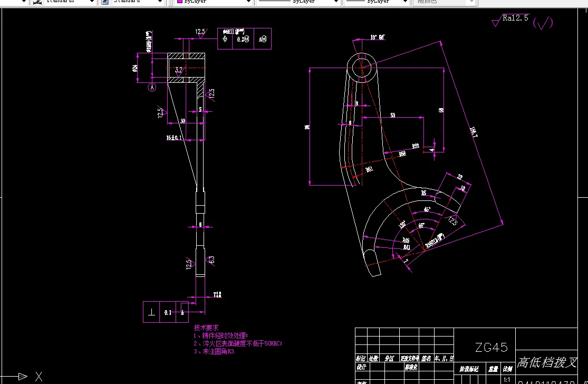Expand the Standard table style dropdown
Viewport: 588px width, 384px height.
click(160, 2)
